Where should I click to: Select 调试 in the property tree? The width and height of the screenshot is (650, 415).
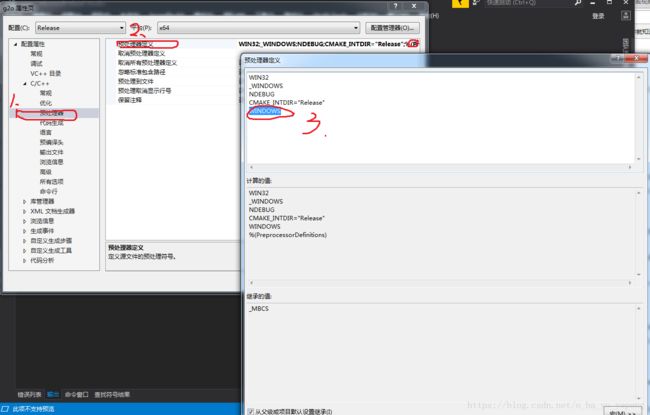(36, 63)
